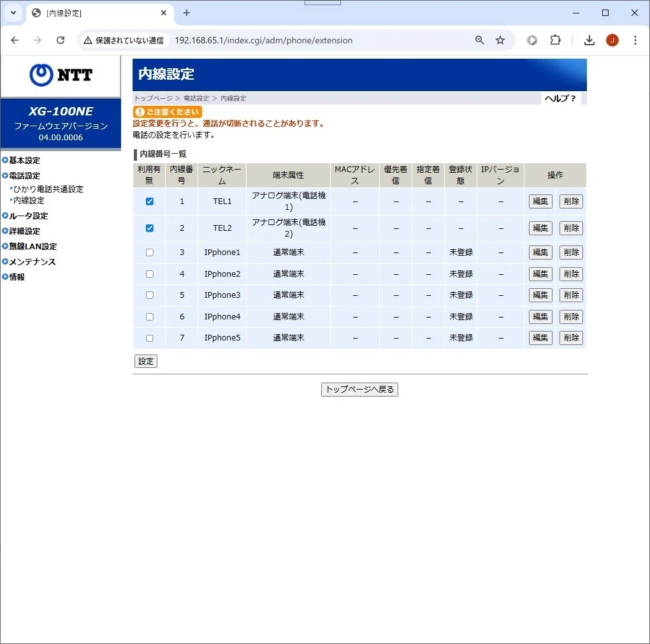Edit the IPphone2 extension
650x644 pixels.
[x=540, y=274]
